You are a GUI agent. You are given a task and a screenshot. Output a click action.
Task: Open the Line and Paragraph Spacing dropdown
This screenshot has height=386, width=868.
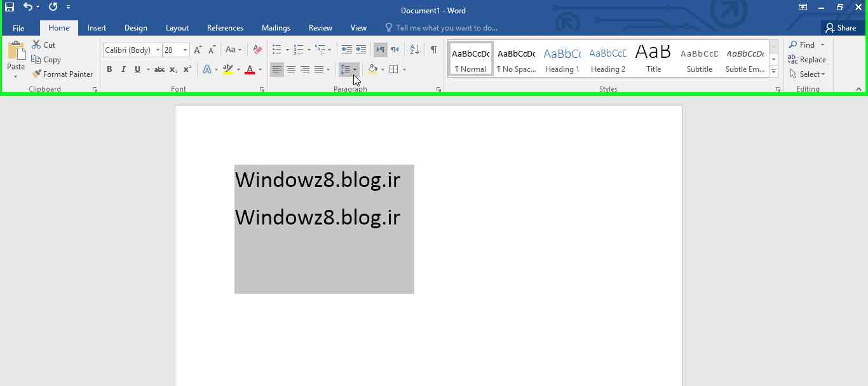[x=349, y=69]
